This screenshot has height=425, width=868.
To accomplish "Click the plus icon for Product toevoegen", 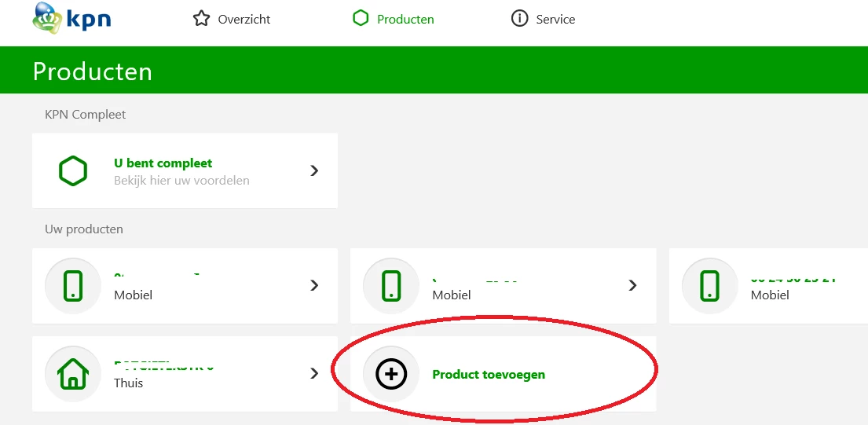I will pos(391,374).
